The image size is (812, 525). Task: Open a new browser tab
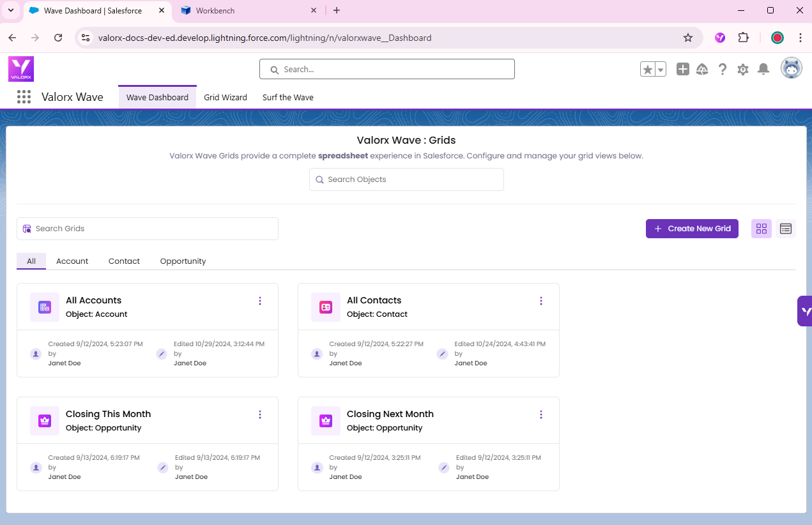coord(337,10)
